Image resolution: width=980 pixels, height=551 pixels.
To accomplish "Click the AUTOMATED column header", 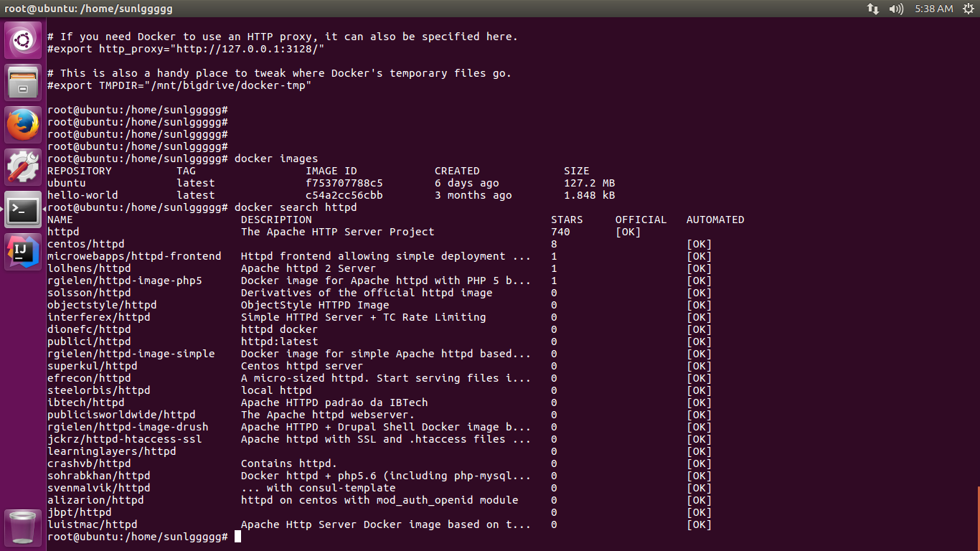I will click(715, 220).
